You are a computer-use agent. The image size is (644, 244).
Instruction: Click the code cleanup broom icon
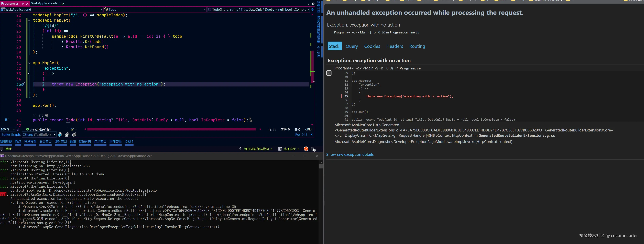tap(72, 129)
